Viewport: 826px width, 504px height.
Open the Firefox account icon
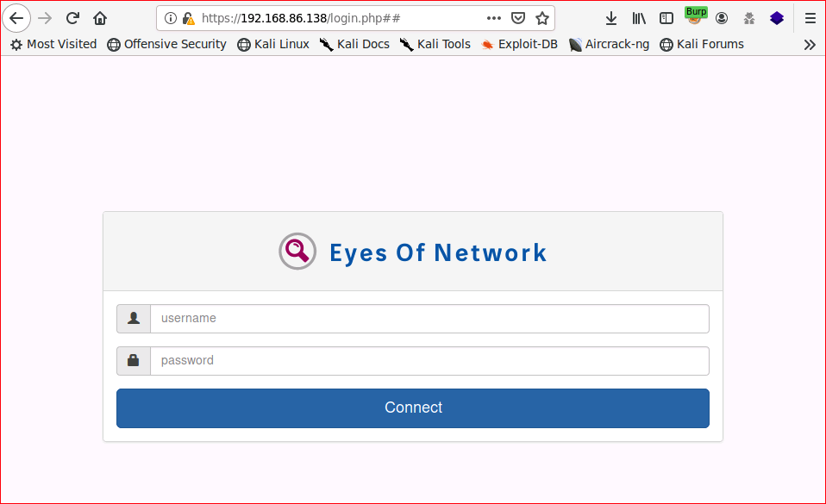click(x=722, y=18)
